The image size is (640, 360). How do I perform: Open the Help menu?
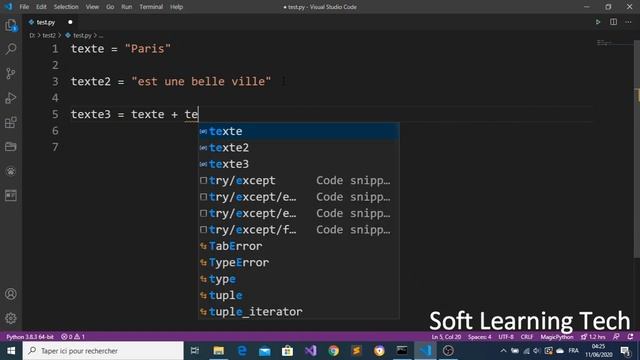click(176, 7)
